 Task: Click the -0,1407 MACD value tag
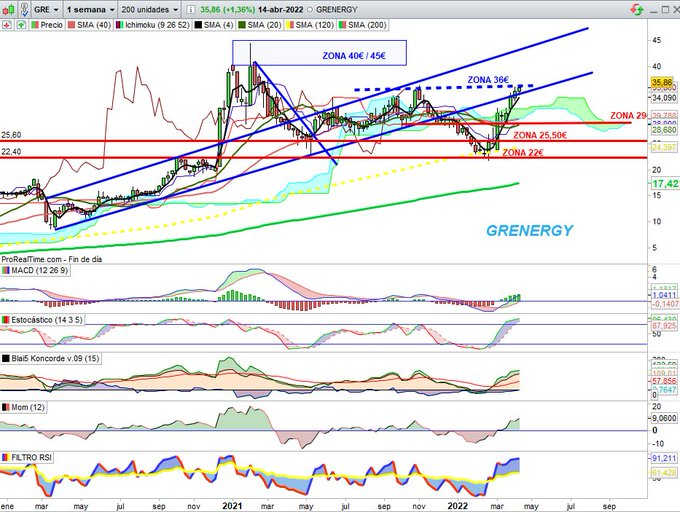click(x=665, y=304)
